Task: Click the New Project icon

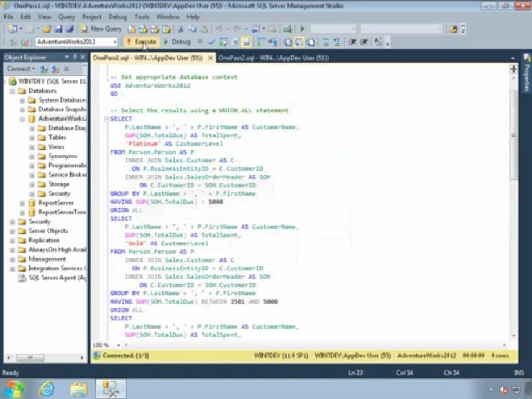Action: pos(13,29)
